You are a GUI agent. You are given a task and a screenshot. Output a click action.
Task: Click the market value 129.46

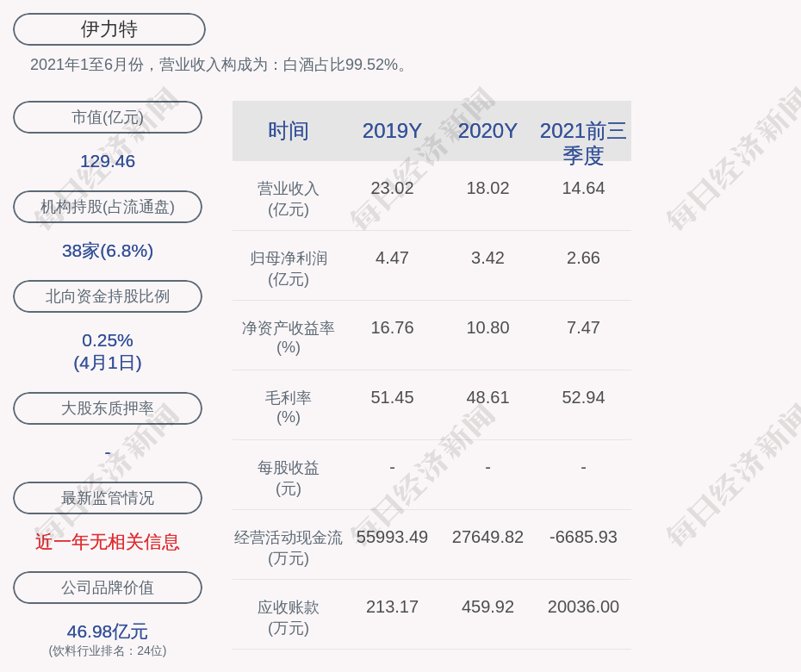tap(108, 161)
